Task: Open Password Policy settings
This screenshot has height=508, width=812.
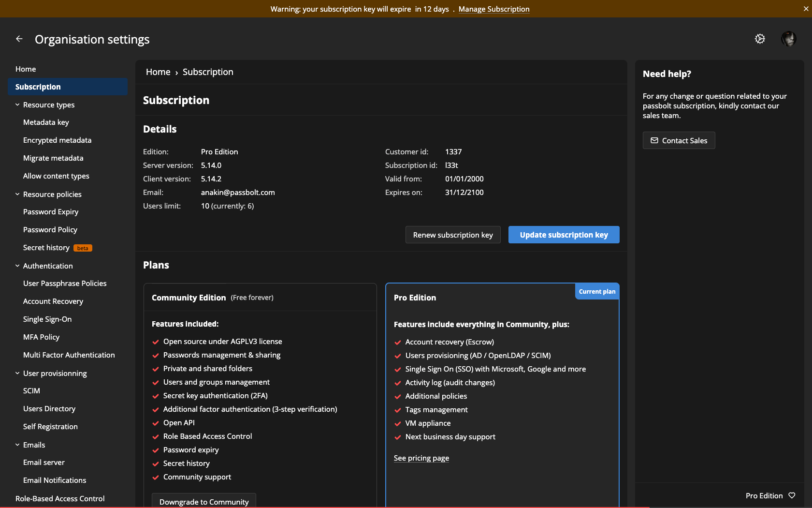Action: 50,230
